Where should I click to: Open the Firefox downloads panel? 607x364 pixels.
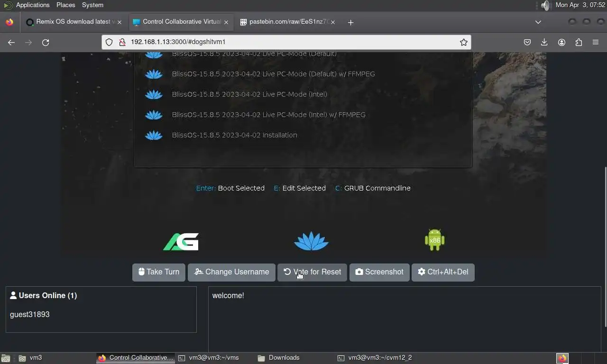[x=544, y=42]
